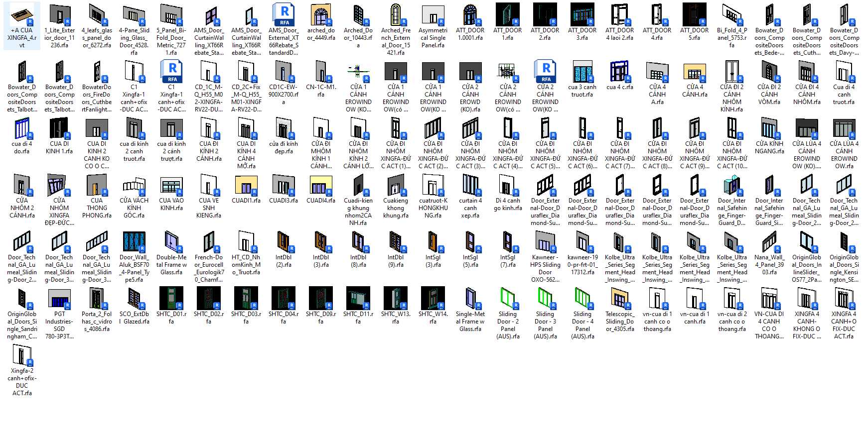Select the SHTC_D11.rfa file icon
Viewport: 868px width, 437px height.
pos(358,298)
